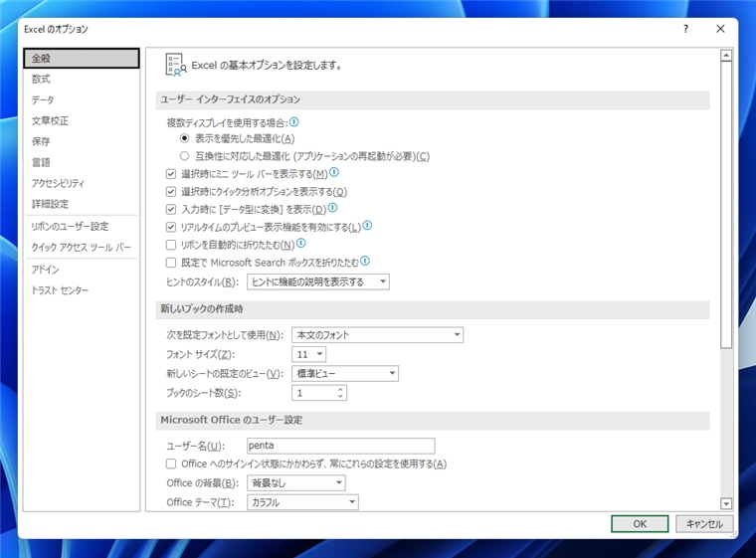Open the アクセシビリティ category

(x=82, y=183)
